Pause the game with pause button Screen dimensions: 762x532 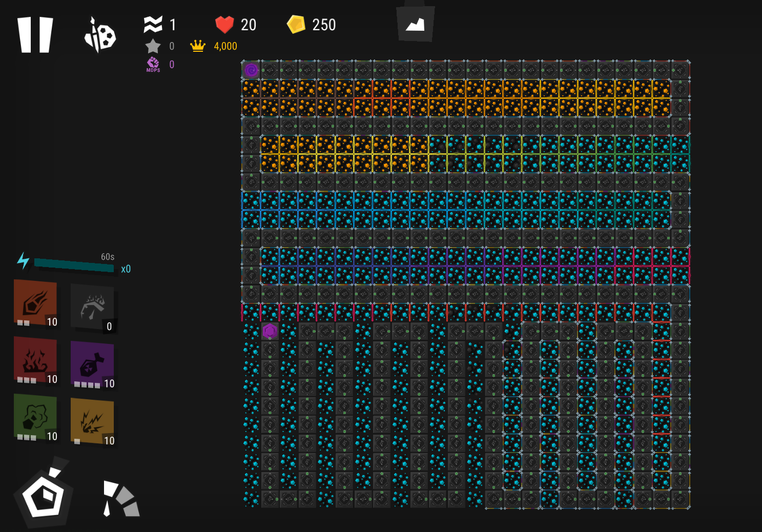click(35, 35)
